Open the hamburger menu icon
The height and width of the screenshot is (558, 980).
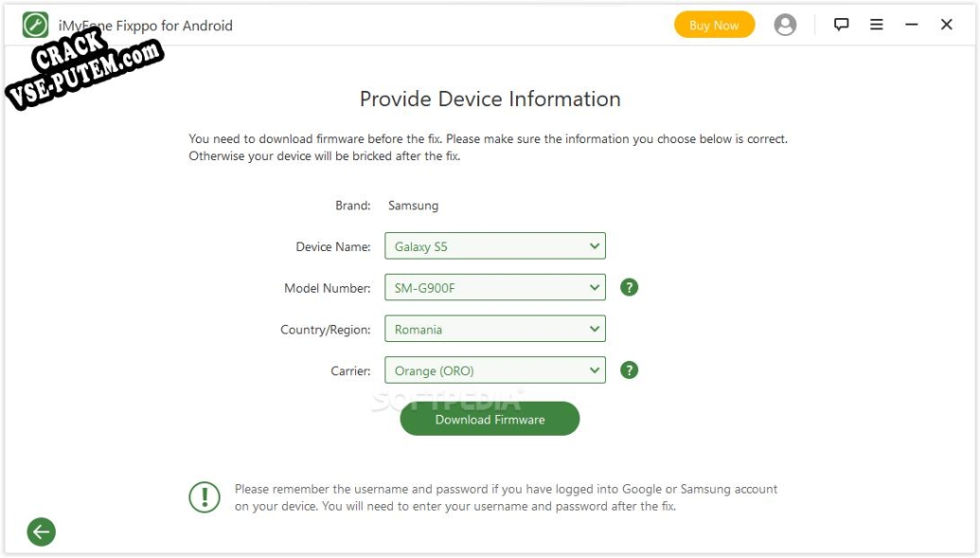click(876, 25)
